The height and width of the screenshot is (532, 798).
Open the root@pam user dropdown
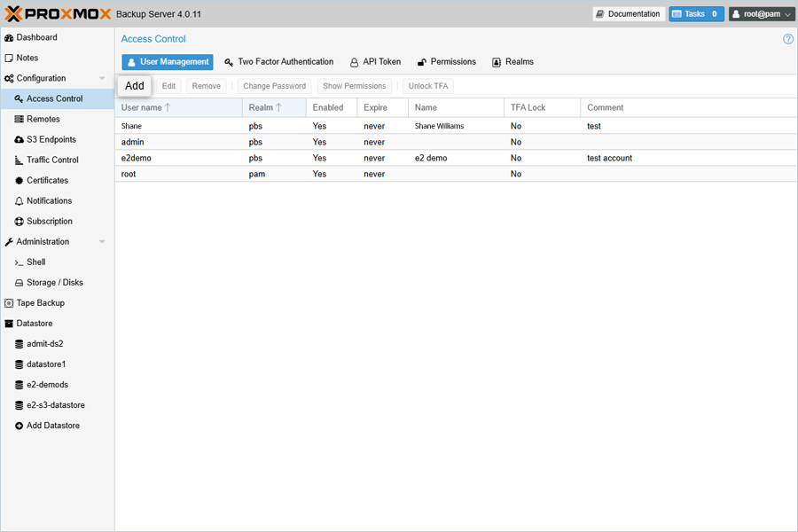[761, 14]
